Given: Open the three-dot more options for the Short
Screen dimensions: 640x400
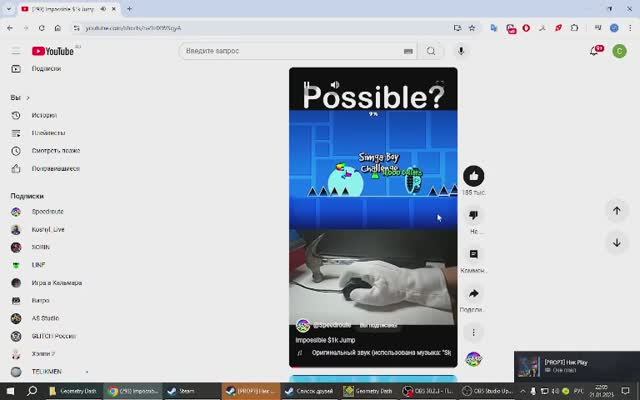Looking at the screenshot, I should pos(473,332).
